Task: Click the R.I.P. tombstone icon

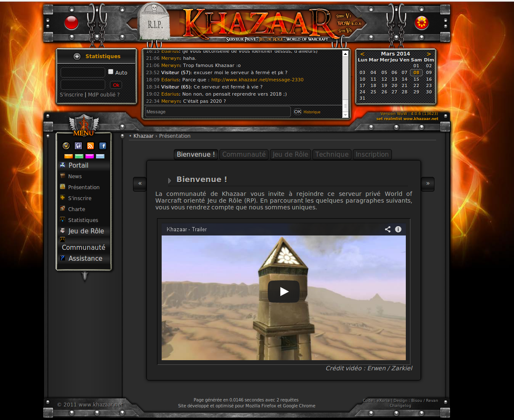Action: click(154, 21)
